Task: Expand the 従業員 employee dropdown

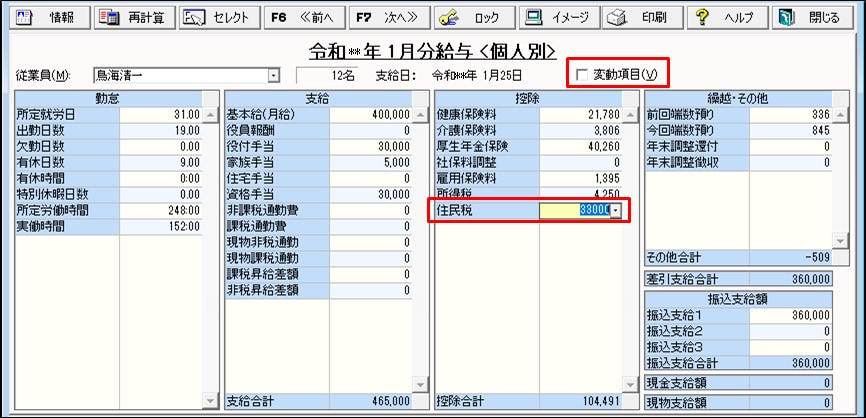Action: point(273,75)
